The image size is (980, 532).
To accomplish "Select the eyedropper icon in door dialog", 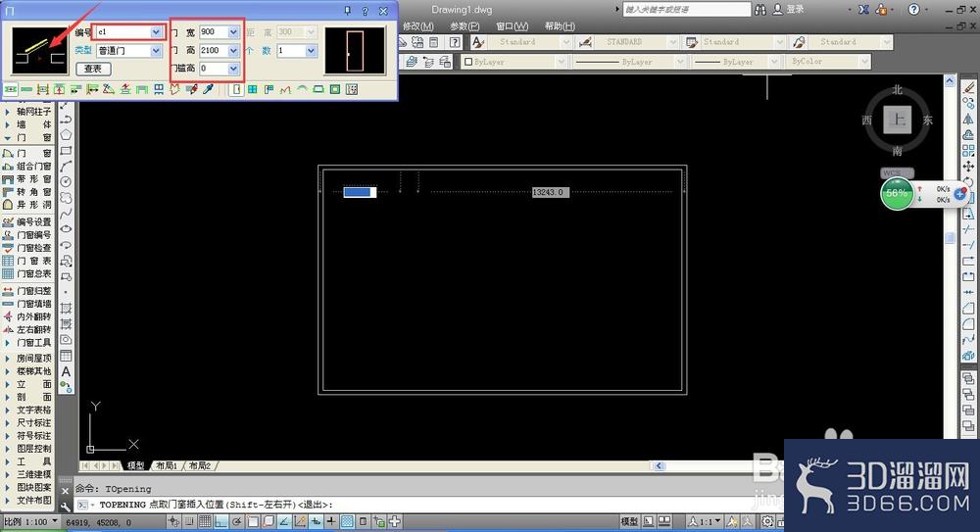I will (209, 89).
